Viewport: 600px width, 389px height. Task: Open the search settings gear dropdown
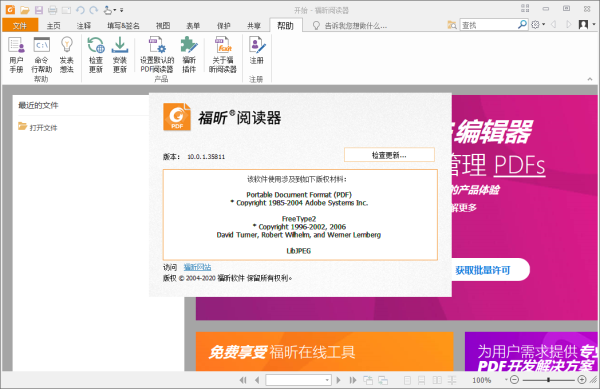538,24
